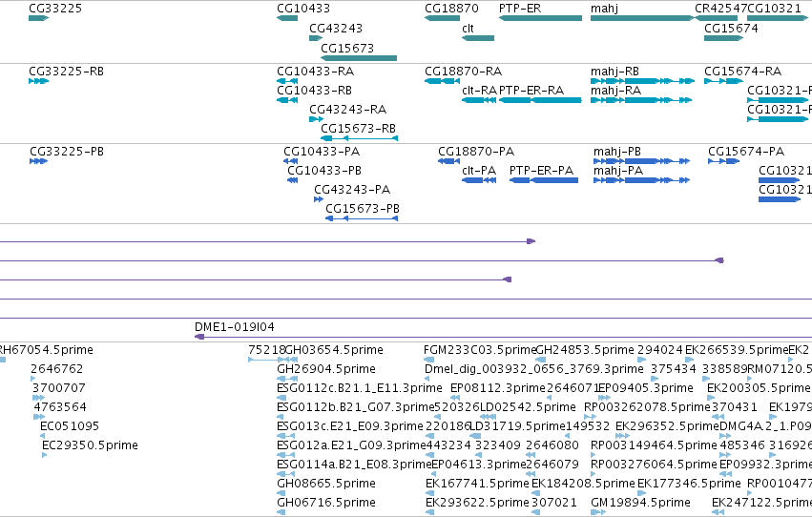Open the PTP-ER-RA transcript label

pyautogui.click(x=531, y=91)
